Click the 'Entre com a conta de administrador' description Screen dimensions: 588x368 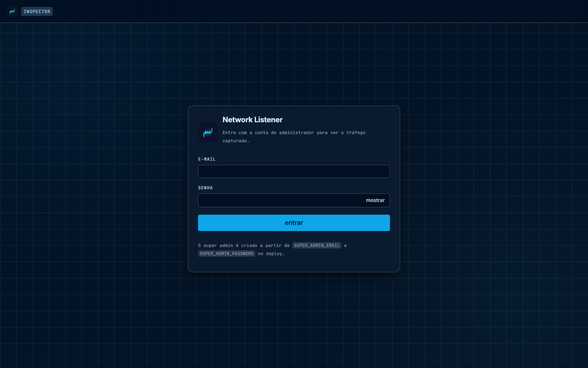point(294,137)
